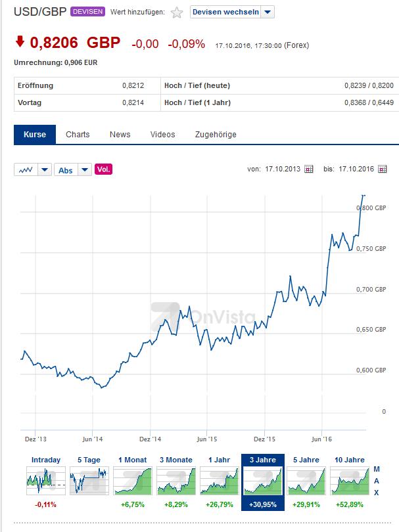Click the star icon to add to watchlist
Viewport: 399px width, 532px height.
177,13
